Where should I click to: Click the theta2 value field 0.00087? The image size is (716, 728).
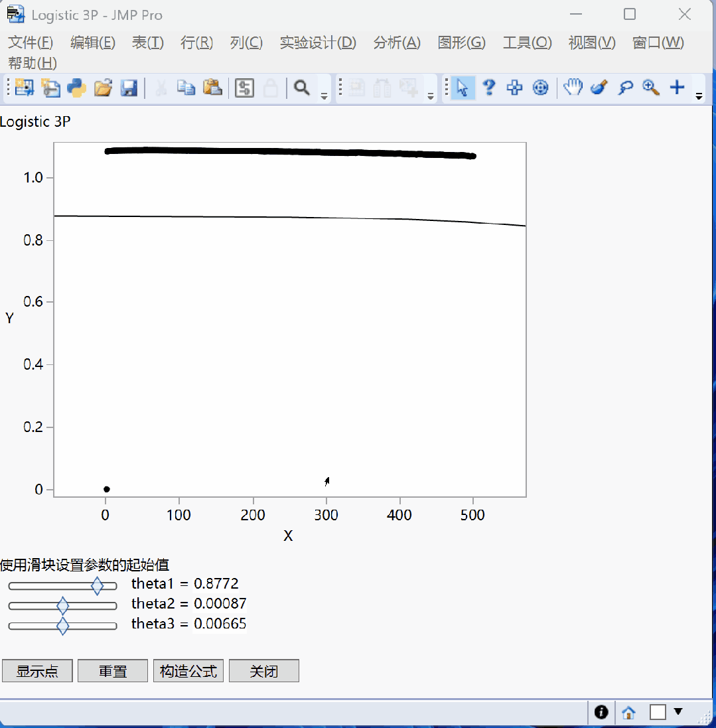[x=220, y=603]
